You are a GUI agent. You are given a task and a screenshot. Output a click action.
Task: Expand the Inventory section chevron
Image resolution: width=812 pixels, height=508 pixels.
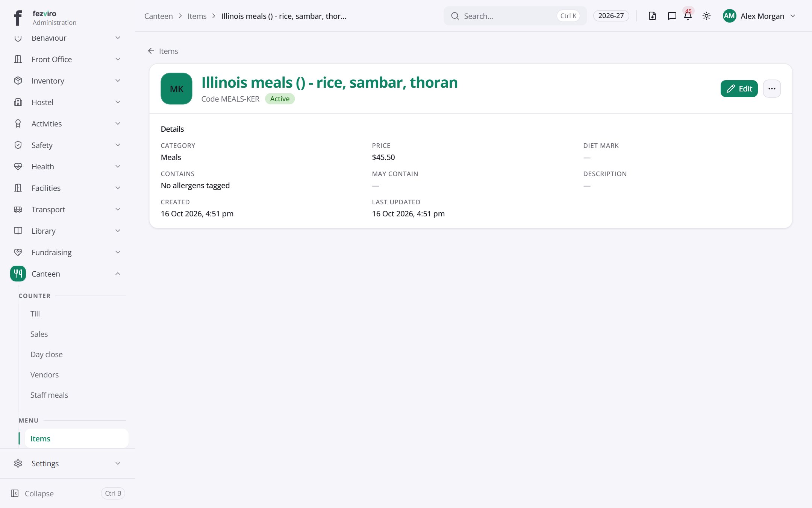pyautogui.click(x=118, y=81)
